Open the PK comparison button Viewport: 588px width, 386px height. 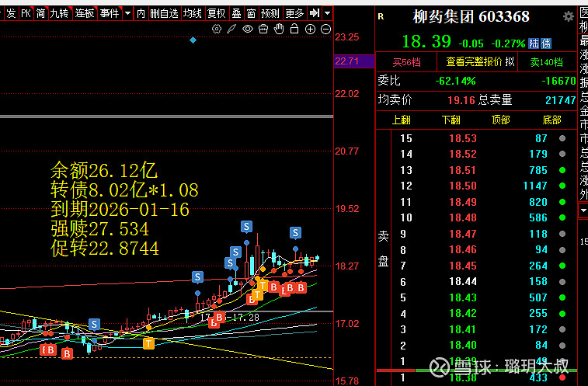pos(26,13)
